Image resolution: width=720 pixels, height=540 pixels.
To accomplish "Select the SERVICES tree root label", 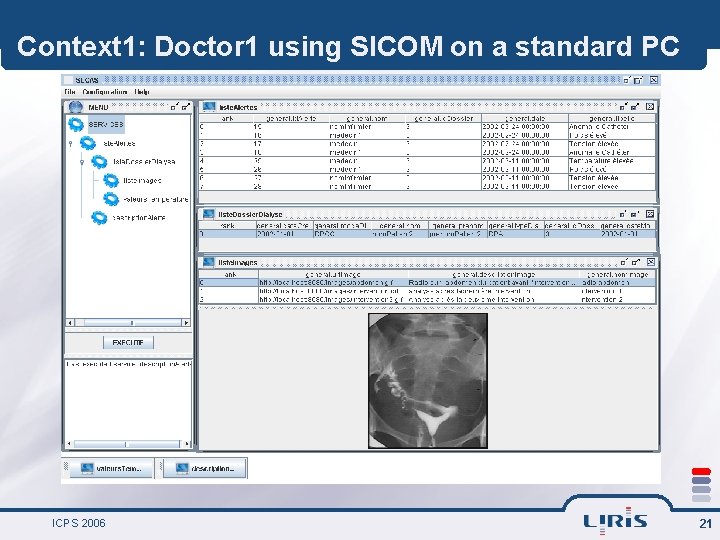I will click(106, 124).
